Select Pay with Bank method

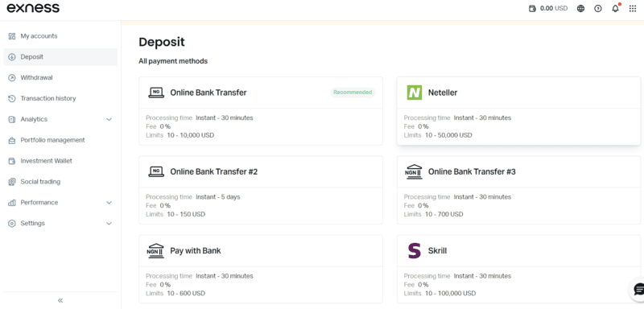click(x=261, y=270)
